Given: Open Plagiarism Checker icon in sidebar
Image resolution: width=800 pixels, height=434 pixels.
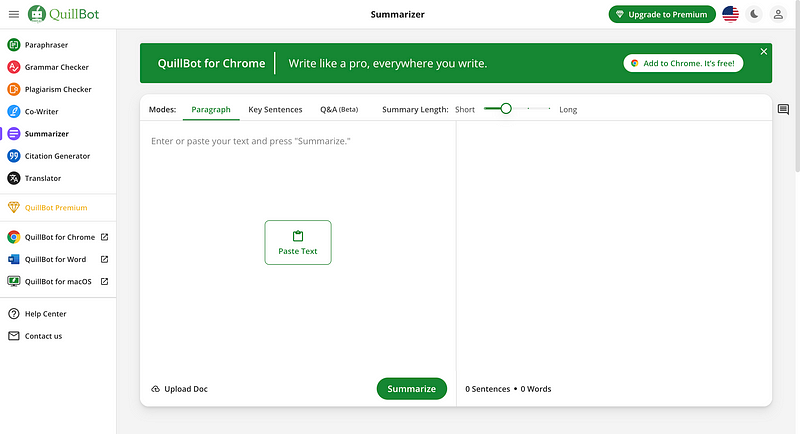Looking at the screenshot, I should (14, 89).
